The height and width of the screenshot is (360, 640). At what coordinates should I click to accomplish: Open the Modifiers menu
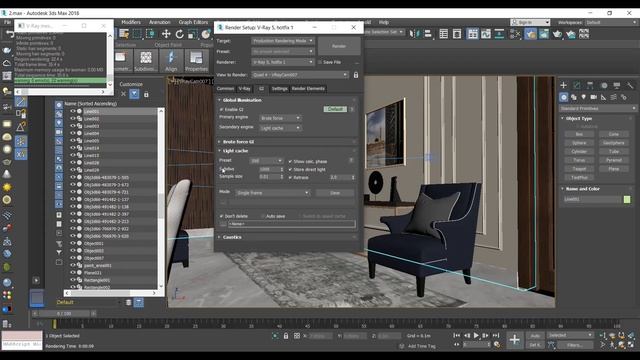pyautogui.click(x=131, y=22)
